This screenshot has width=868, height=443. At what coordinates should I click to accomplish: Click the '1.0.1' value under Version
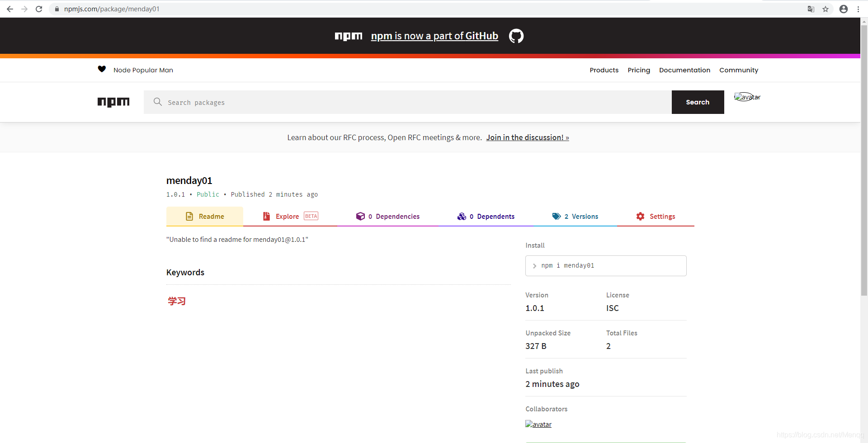pos(534,308)
